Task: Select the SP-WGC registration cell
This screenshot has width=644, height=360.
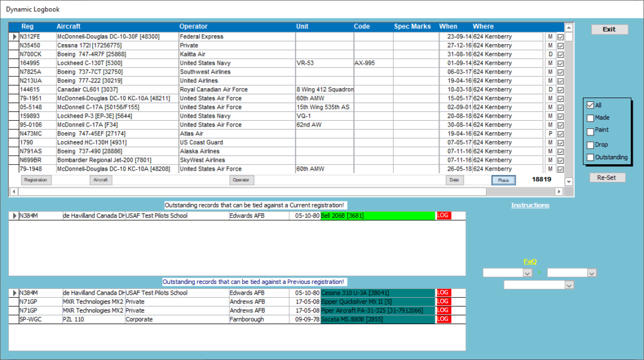Action: pos(41,319)
